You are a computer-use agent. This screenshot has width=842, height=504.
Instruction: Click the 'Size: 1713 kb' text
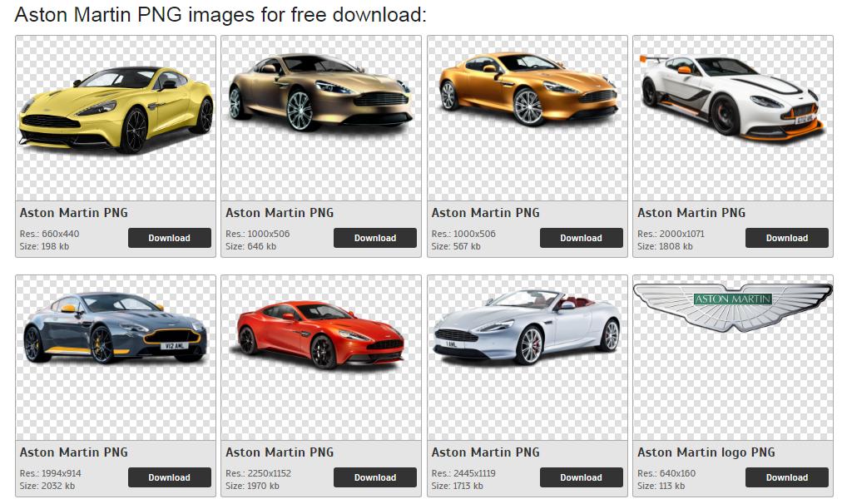(458, 486)
